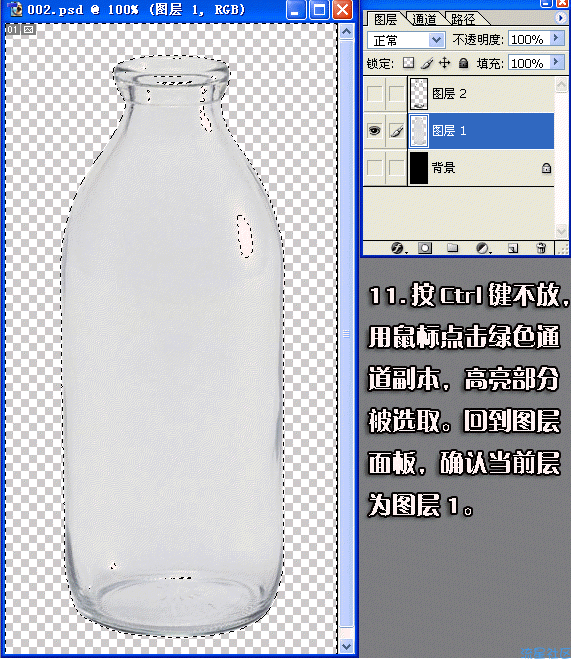
Task: Click the layer style icon
Action: coord(398,248)
